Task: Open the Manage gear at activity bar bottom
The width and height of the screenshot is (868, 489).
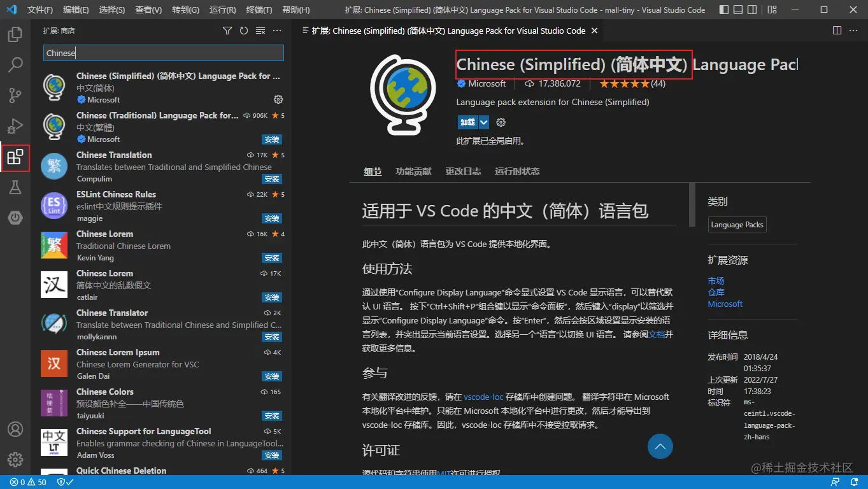Action: [15, 460]
